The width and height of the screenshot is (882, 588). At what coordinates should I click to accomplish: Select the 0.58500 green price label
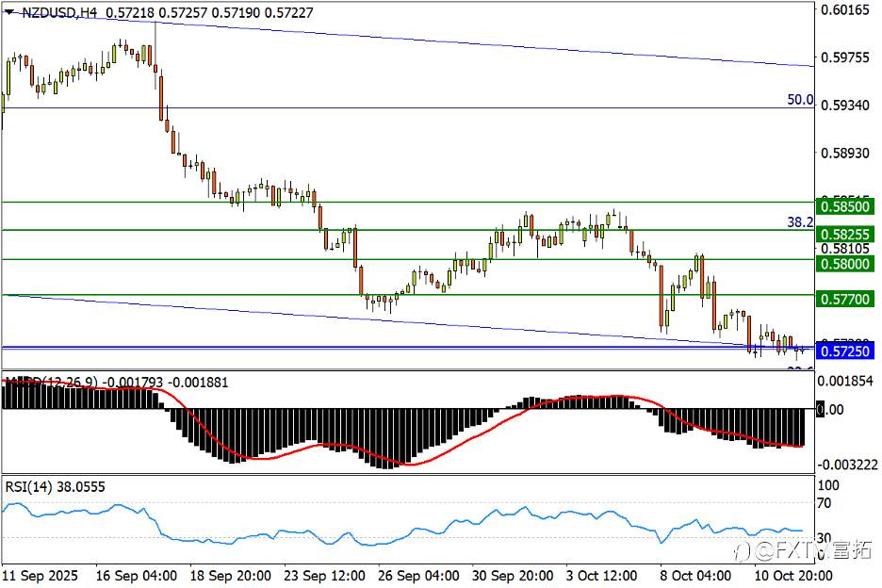(x=845, y=206)
